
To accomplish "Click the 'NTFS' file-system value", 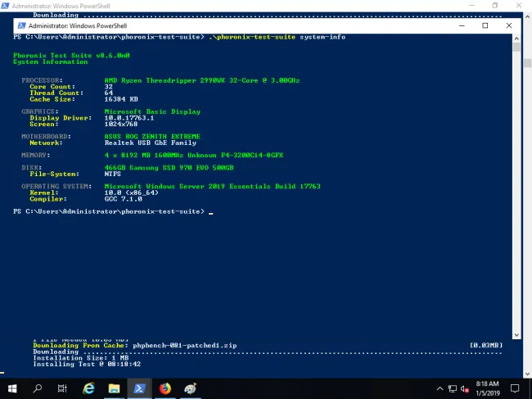I will [113, 174].
